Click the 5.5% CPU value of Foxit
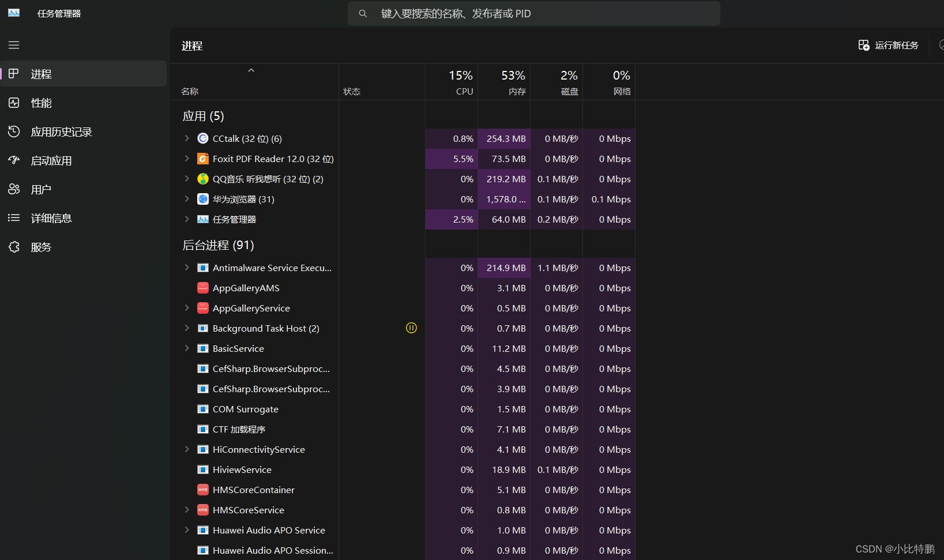 click(463, 159)
